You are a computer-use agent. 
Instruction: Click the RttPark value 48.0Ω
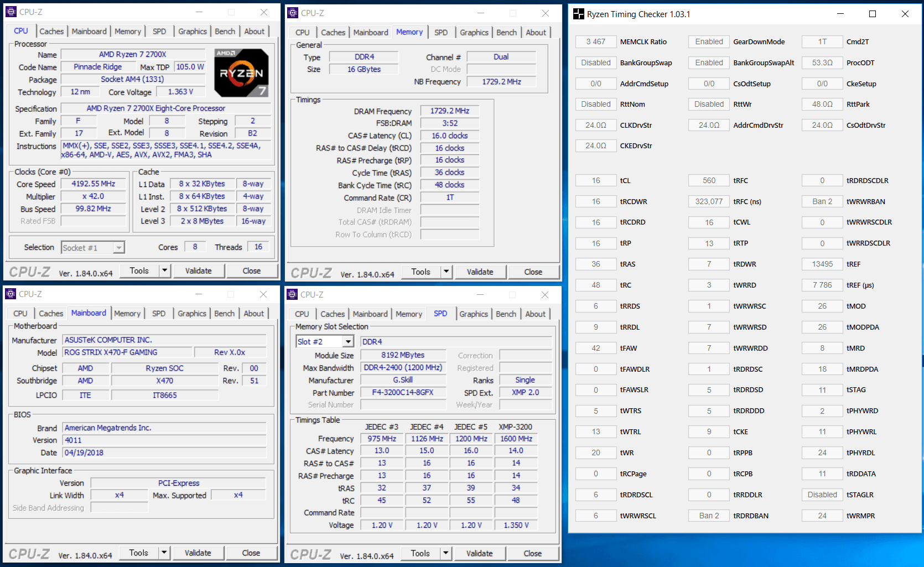tap(822, 104)
